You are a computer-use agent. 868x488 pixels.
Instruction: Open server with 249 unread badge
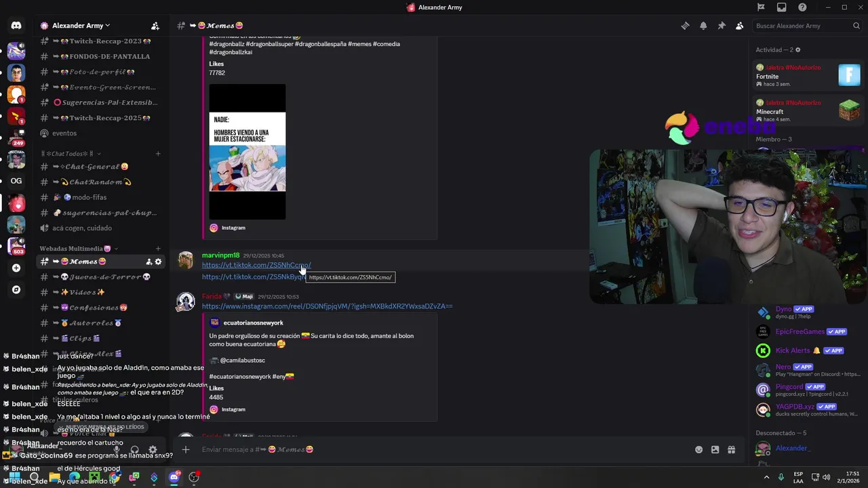pos(16,138)
